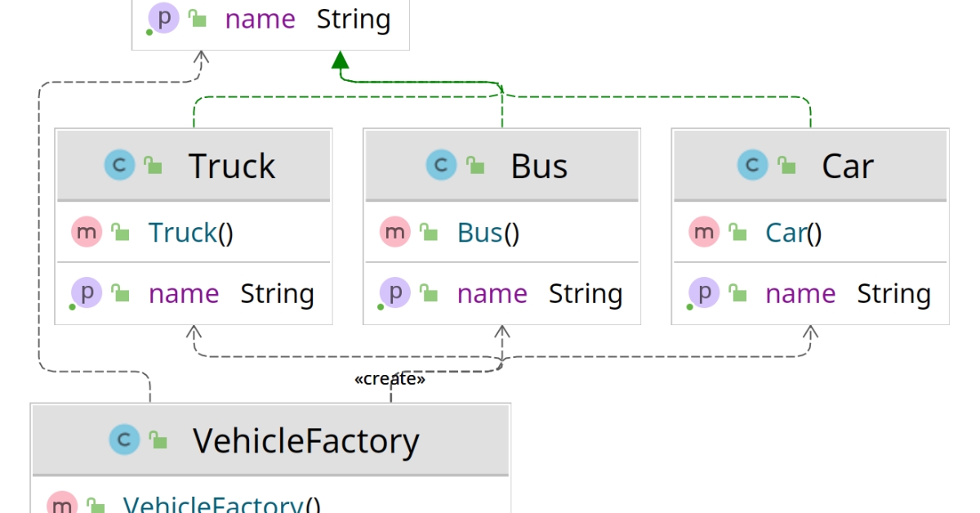Select the VehicleFactory() constructor entry
Screen dimensions: 980x513
click(222, 504)
